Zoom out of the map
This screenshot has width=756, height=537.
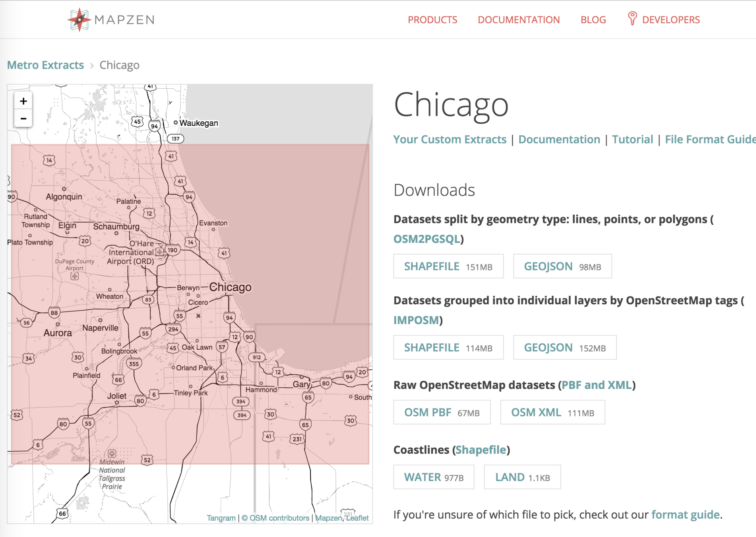pyautogui.click(x=23, y=119)
